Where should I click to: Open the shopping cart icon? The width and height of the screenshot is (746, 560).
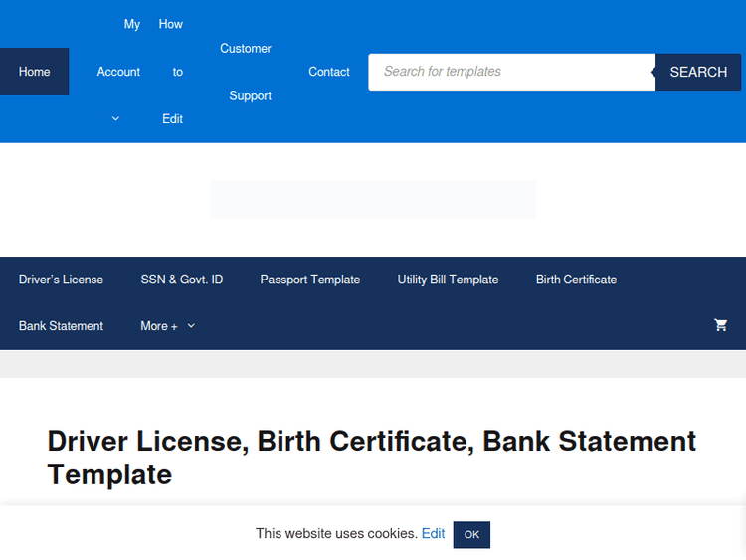[x=721, y=325]
